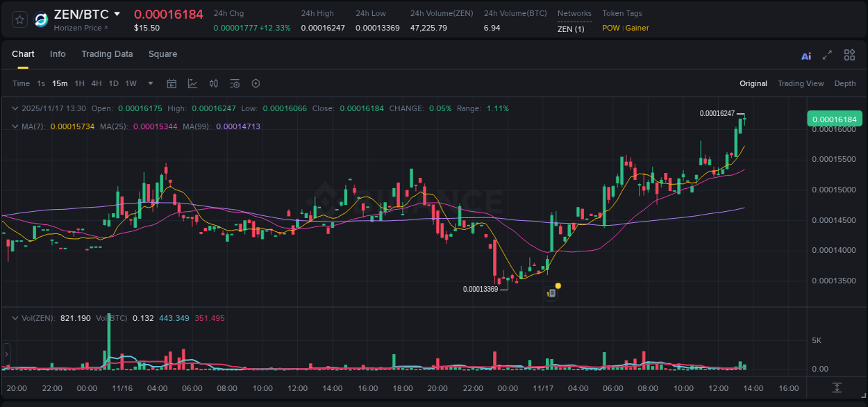868x407 pixels.
Task: Enter fullscreen using the diagonal arrows icon
Action: (827, 55)
